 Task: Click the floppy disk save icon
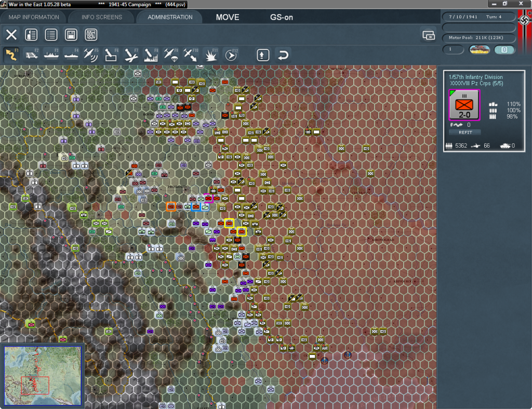pyautogui.click(x=71, y=35)
